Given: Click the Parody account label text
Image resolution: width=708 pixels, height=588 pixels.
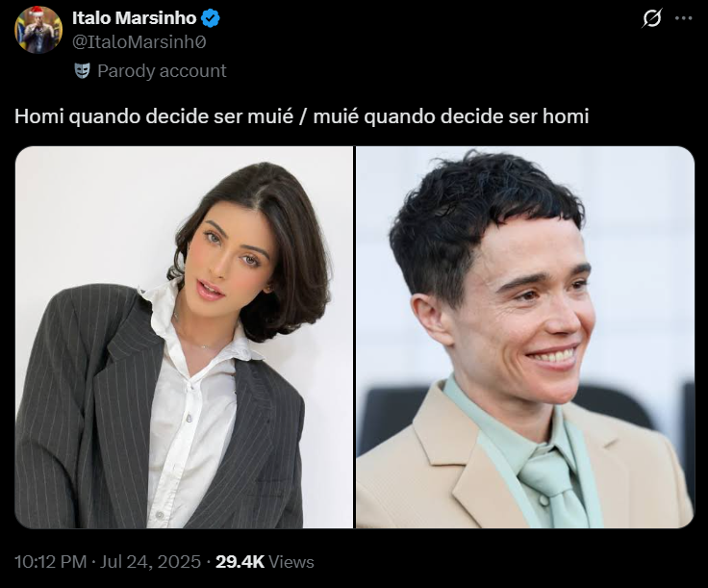Looking at the screenshot, I should [x=162, y=71].
